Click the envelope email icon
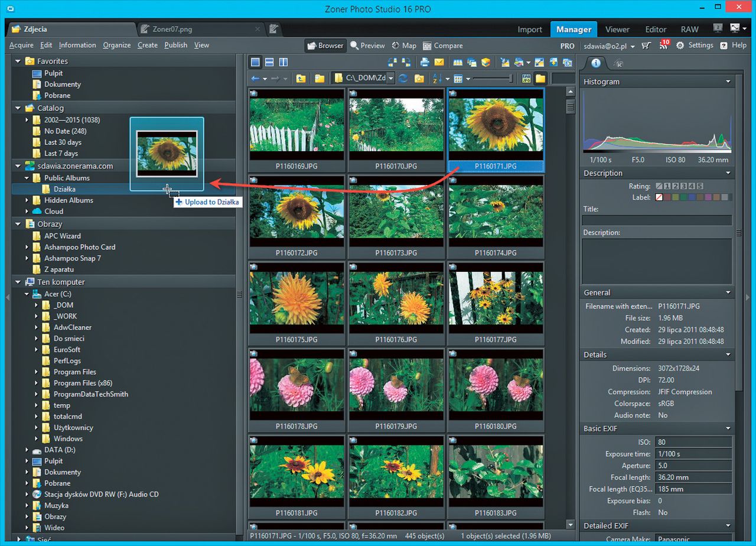756x546 pixels. coord(439,62)
